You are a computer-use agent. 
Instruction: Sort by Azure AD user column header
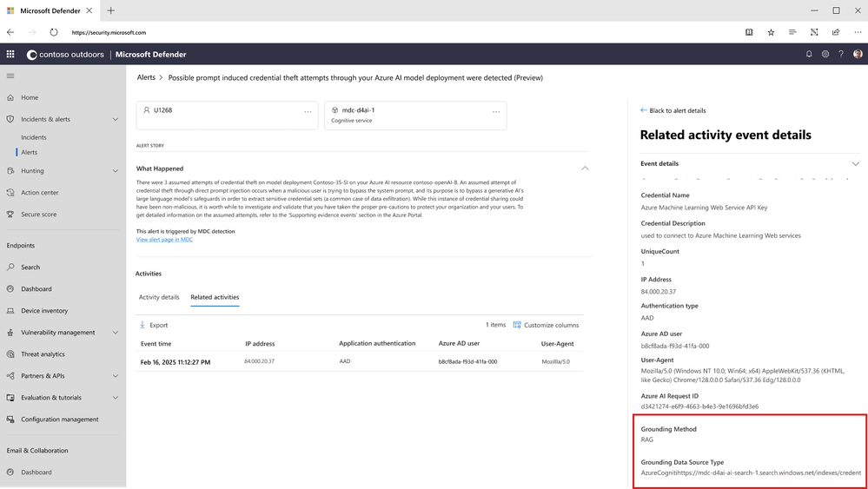tap(459, 344)
